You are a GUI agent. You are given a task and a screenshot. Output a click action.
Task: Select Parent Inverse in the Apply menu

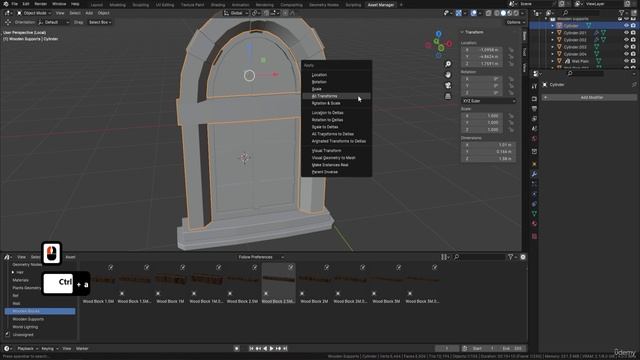336,172
